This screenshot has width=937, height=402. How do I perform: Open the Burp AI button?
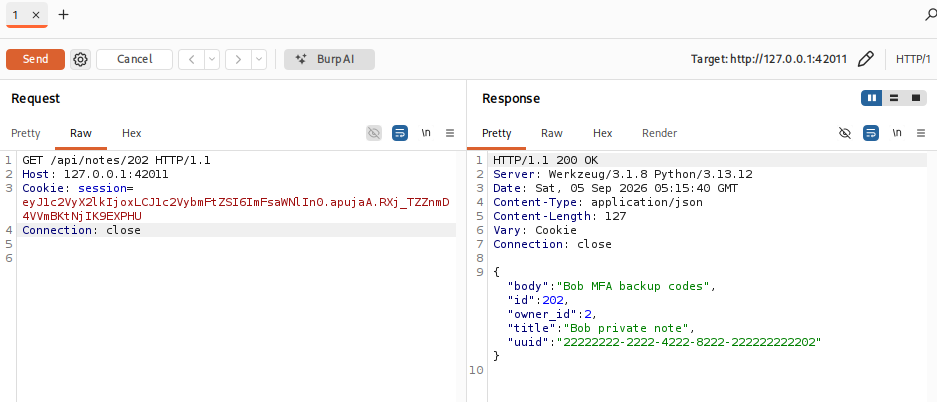pyautogui.click(x=329, y=59)
